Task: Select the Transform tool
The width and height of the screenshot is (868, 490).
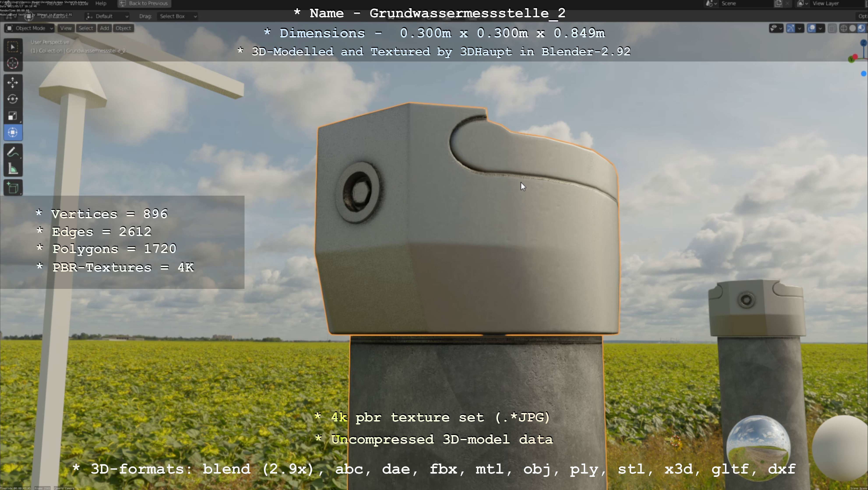Action: 13,132
